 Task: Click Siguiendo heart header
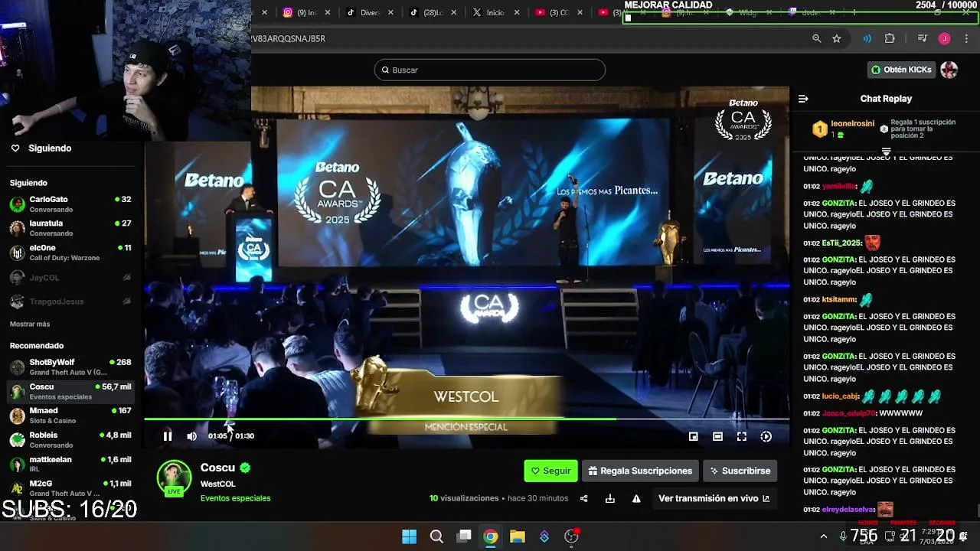click(42, 148)
